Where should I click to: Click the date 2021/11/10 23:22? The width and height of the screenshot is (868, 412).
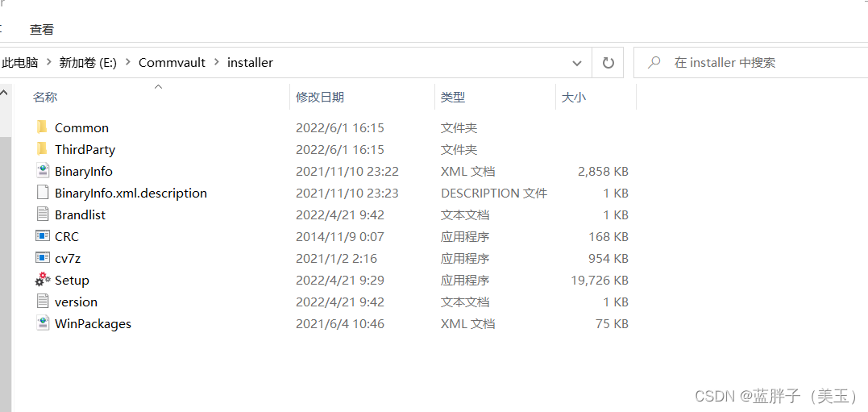pos(347,171)
